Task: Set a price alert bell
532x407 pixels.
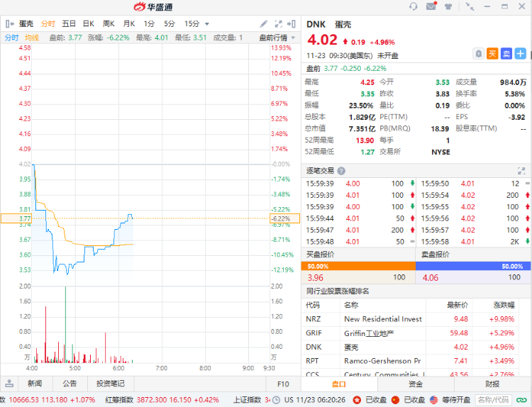Action: coord(478,54)
